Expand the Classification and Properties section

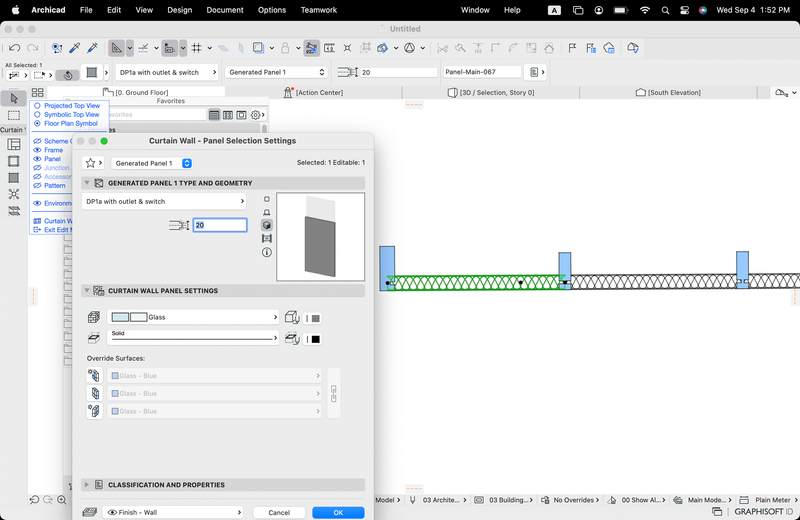click(87, 485)
